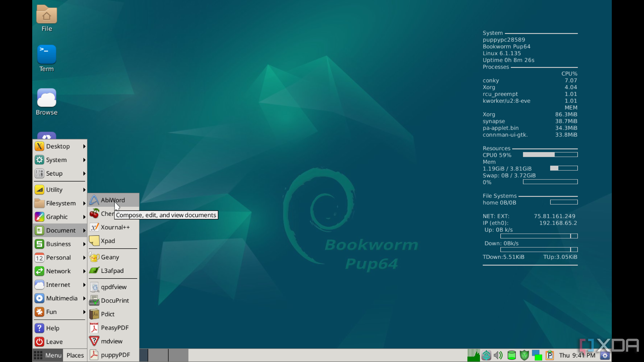Open mdview markdown viewer entry
The width and height of the screenshot is (644, 362).
[113, 341]
